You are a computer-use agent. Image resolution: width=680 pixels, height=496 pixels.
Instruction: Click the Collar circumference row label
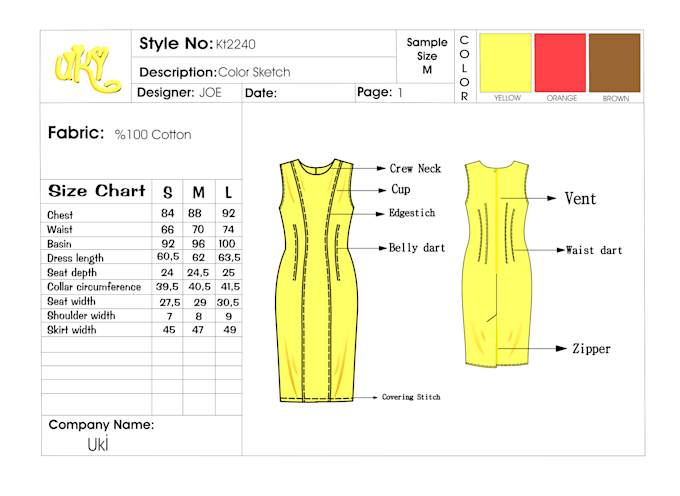(x=94, y=287)
